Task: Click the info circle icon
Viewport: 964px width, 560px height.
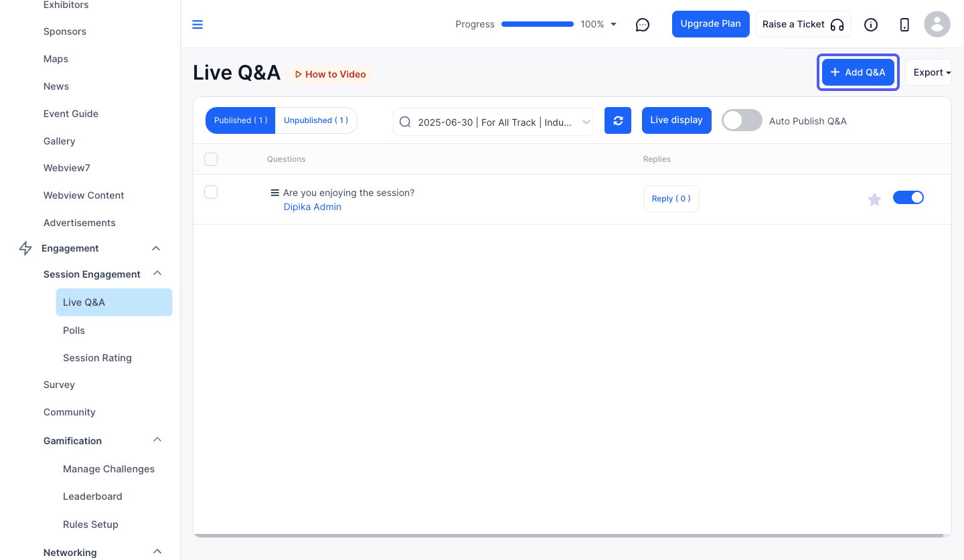Action: pos(871,25)
